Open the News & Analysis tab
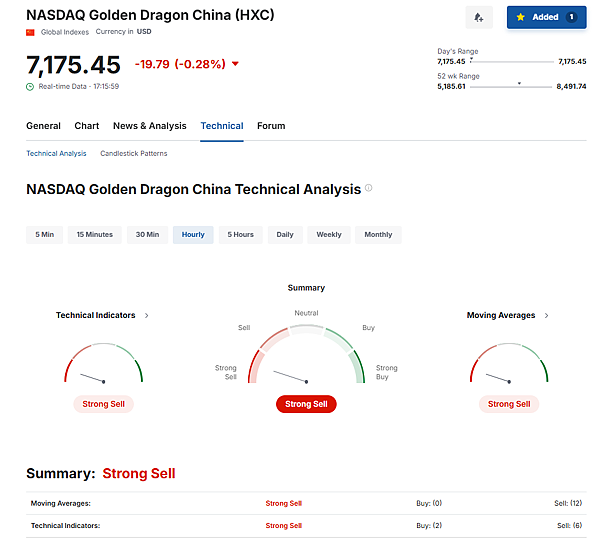The height and width of the screenshot is (544, 600). (x=149, y=126)
